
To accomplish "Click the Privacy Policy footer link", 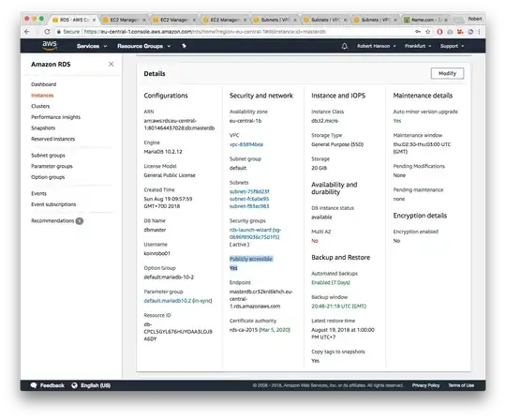I will [x=425, y=385].
